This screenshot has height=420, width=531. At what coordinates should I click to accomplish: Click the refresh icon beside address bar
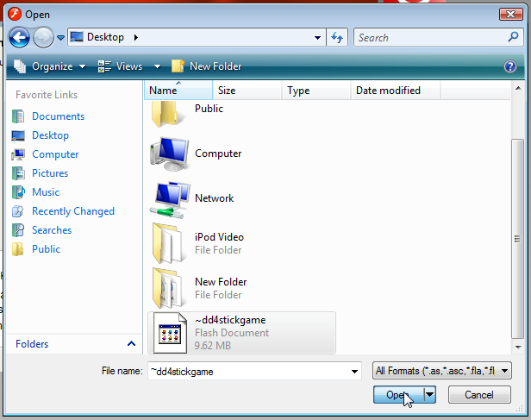pyautogui.click(x=337, y=37)
